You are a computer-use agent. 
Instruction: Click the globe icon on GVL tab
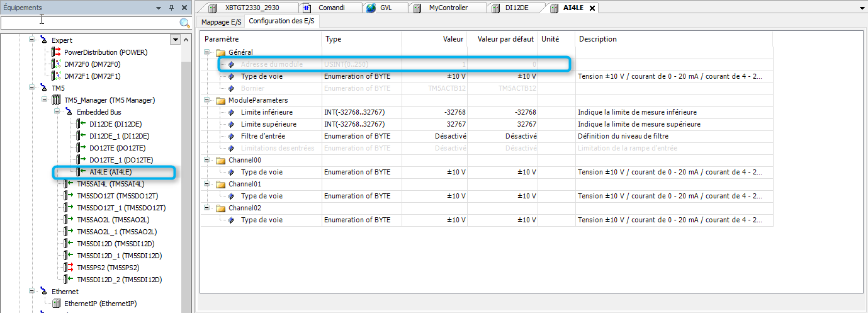coord(371,8)
